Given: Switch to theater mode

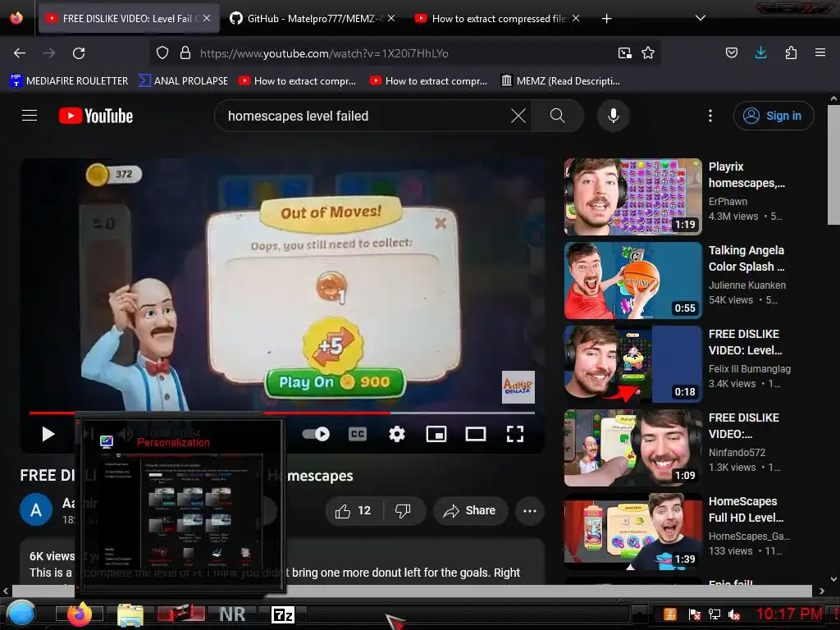Looking at the screenshot, I should [x=476, y=434].
